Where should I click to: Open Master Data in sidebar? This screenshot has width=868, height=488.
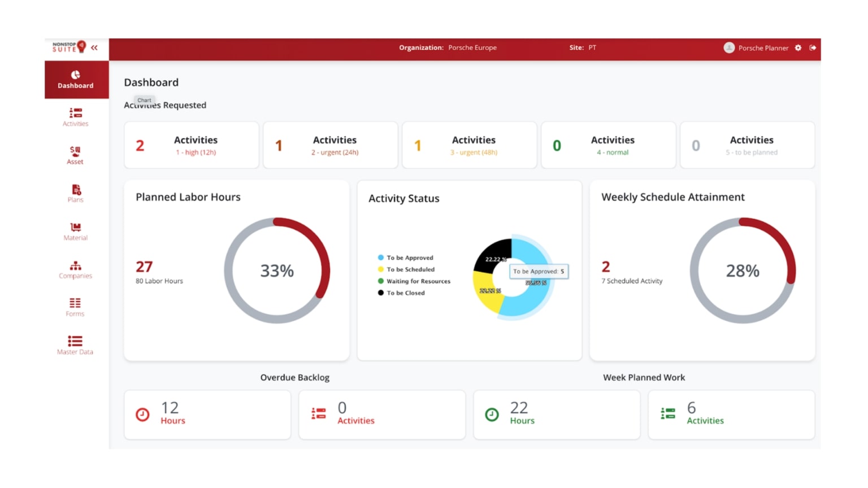(75, 345)
